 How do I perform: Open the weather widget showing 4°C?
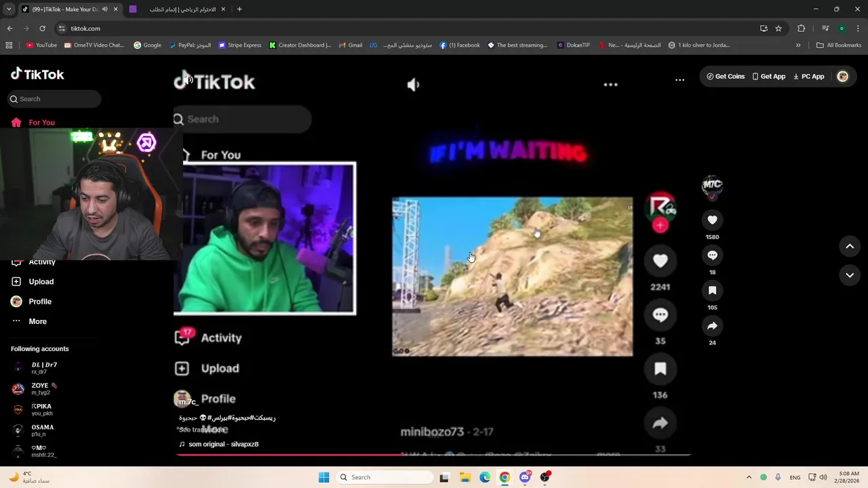(28, 477)
